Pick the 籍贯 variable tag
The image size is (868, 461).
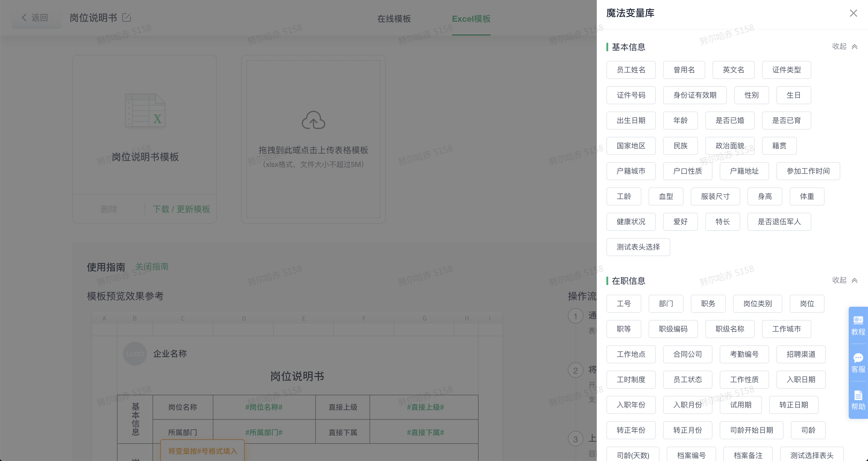pyautogui.click(x=779, y=146)
